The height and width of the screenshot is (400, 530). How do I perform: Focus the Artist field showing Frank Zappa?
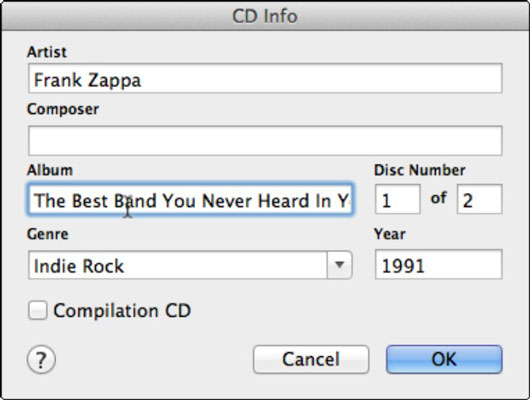click(x=265, y=78)
